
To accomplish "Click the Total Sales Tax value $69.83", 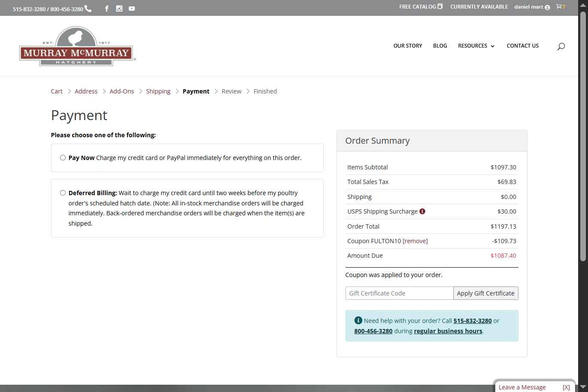I will (507, 182).
